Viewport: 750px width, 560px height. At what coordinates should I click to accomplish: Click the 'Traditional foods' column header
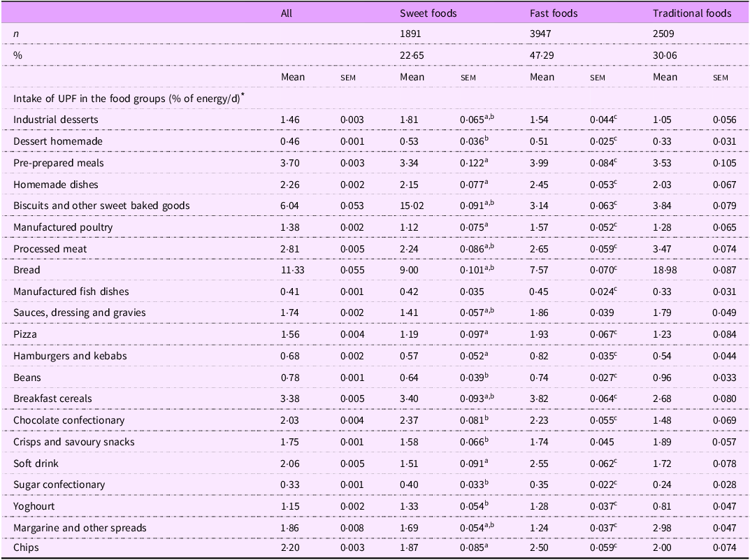click(691, 13)
